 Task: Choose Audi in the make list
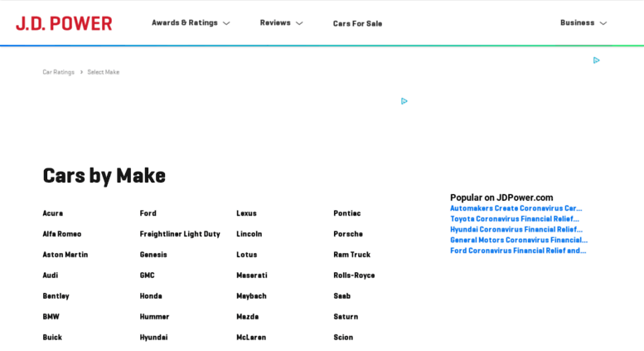[x=50, y=275]
